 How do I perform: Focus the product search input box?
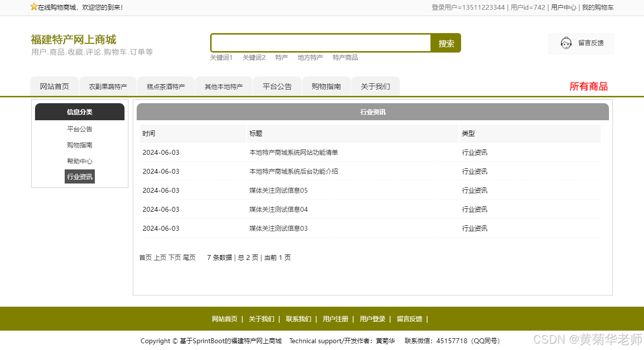point(321,43)
